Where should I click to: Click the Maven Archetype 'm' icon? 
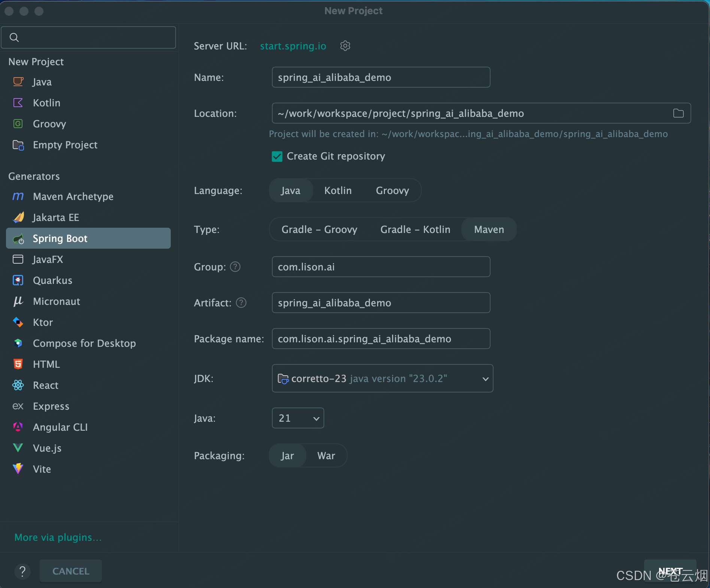tap(18, 196)
